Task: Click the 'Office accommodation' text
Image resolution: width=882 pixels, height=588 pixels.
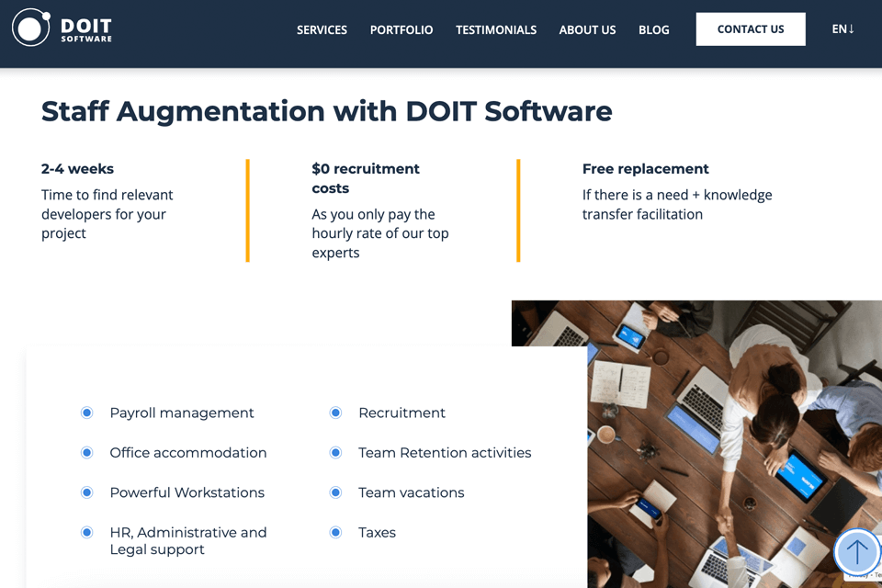Action: click(187, 453)
